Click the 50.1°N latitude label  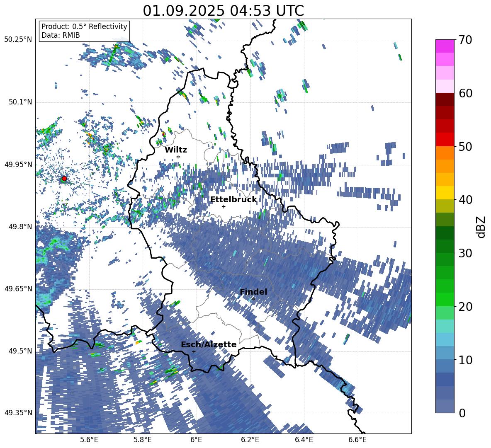20,102
